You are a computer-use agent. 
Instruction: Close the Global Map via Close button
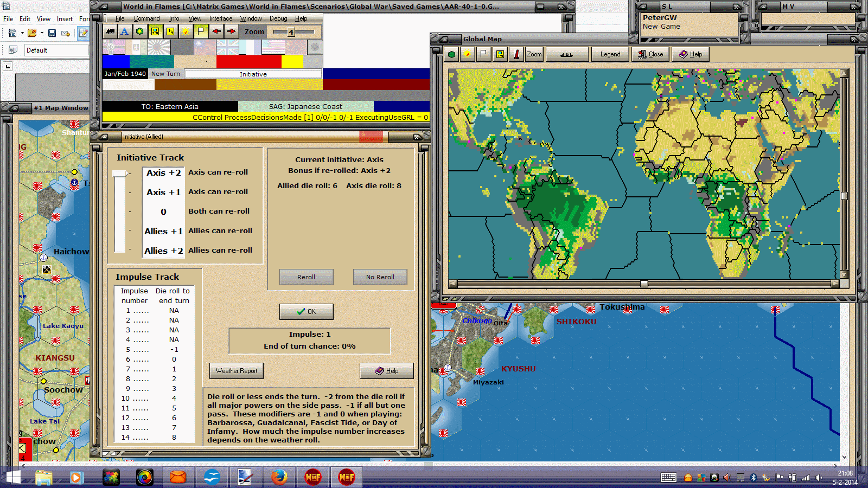point(650,54)
